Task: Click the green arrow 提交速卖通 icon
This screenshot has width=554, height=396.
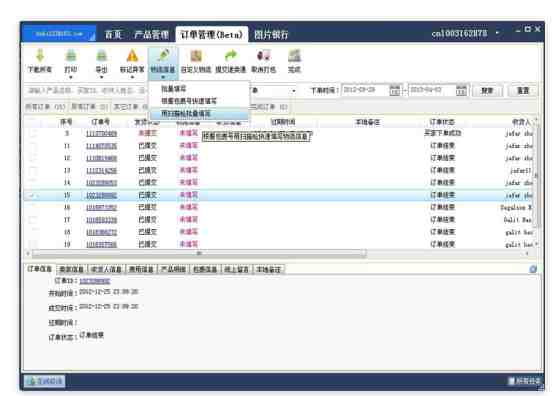Action: click(230, 56)
